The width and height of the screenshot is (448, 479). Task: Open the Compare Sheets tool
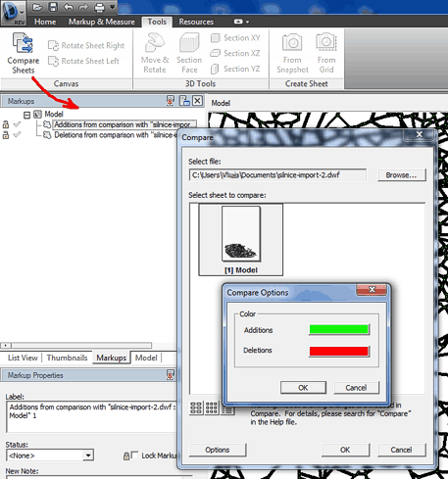pyautogui.click(x=23, y=53)
